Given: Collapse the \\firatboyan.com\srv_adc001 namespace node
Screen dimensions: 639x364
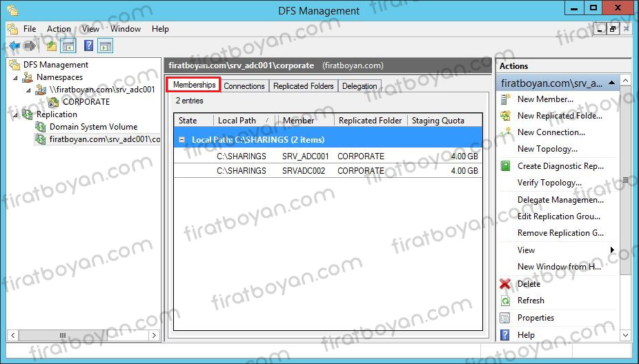Looking at the screenshot, I should 28,90.
